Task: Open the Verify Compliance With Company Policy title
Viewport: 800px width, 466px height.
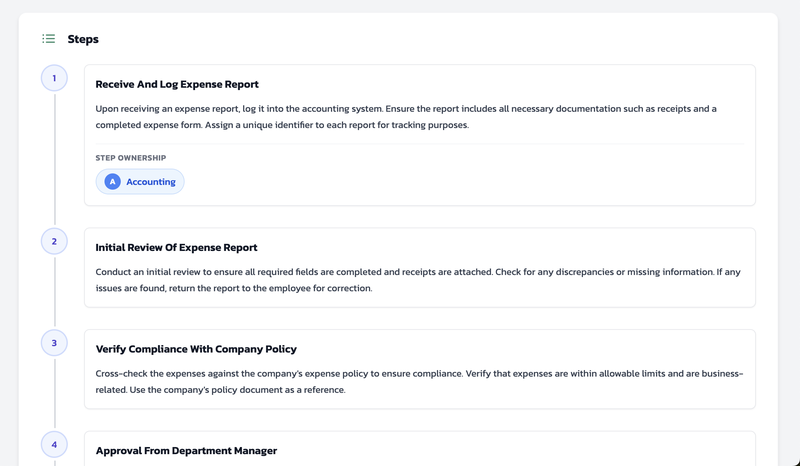Action: [x=196, y=349]
